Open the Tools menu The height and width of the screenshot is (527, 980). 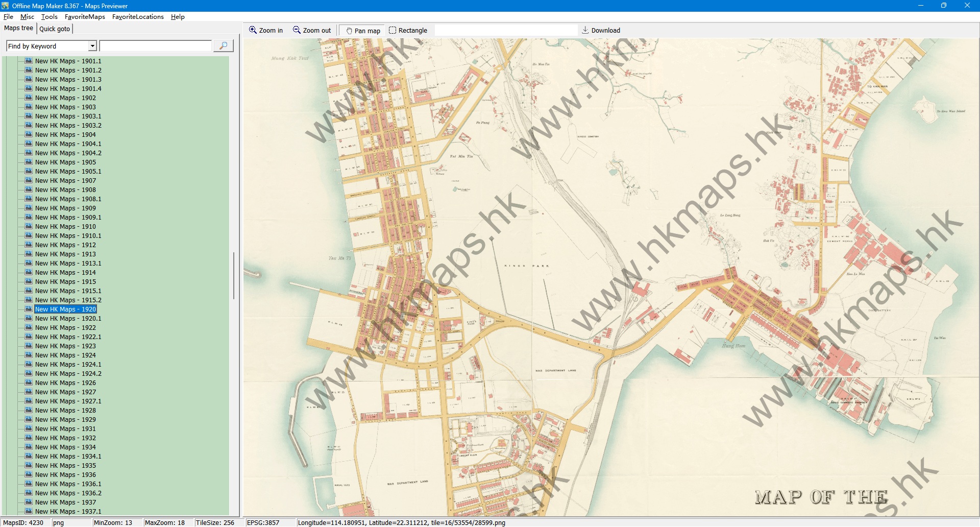[49, 17]
